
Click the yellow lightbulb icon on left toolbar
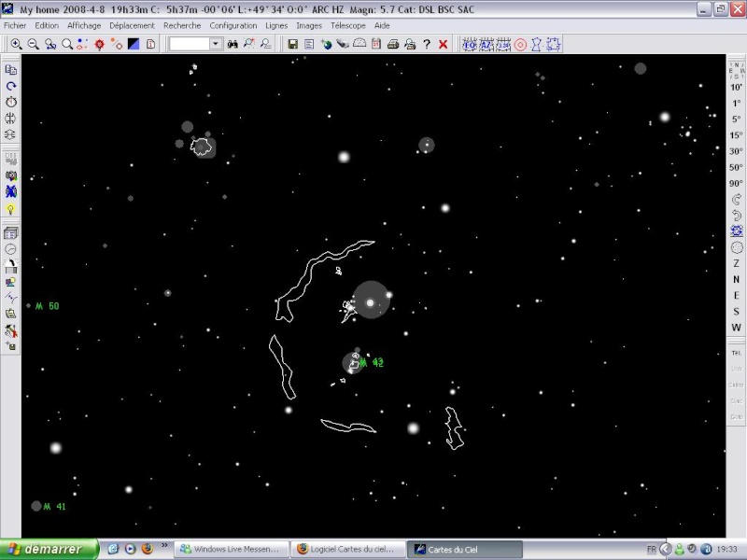coord(10,210)
